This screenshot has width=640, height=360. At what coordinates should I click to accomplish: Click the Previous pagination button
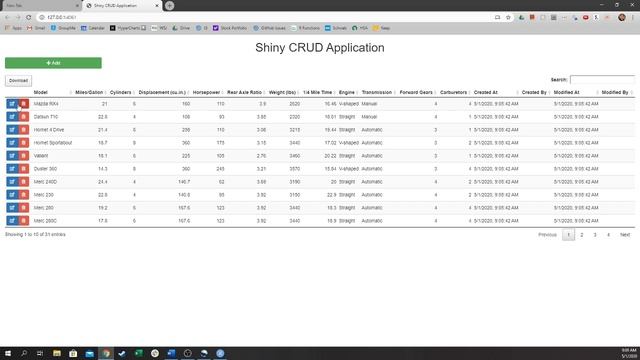point(547,235)
